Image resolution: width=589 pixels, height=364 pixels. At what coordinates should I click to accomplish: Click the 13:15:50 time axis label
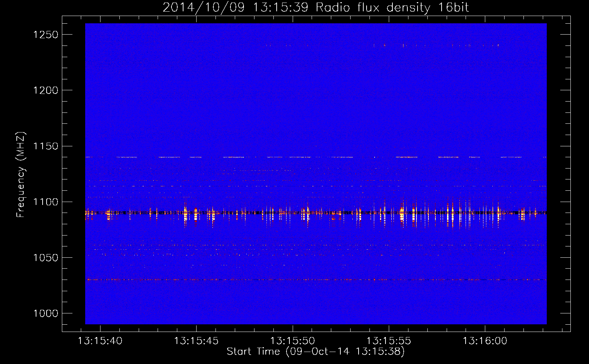292,341
